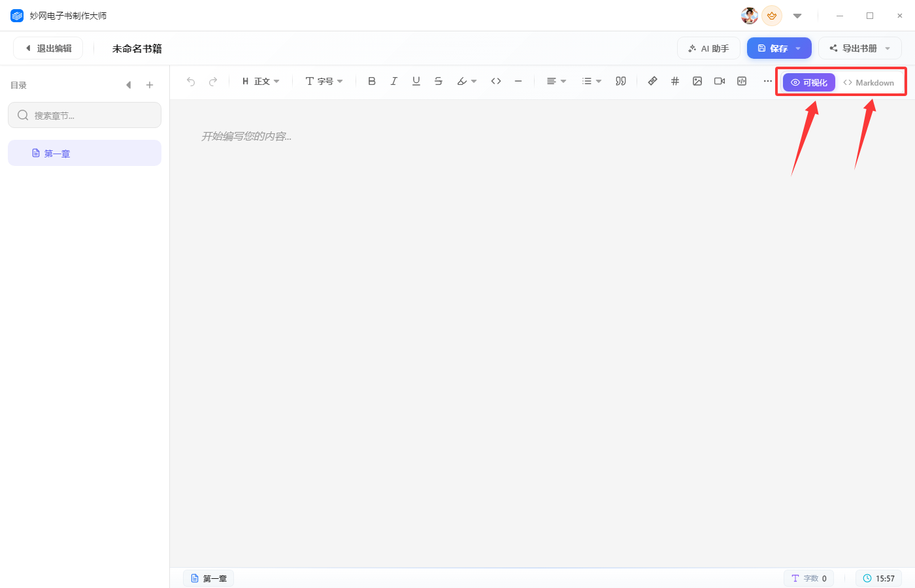
Task: Insert an image using the picture icon
Action: point(697,81)
